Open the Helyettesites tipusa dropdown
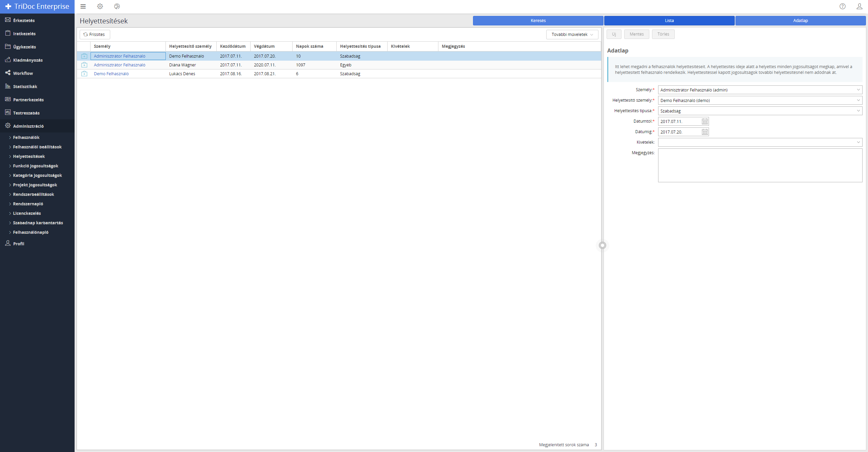 858,111
